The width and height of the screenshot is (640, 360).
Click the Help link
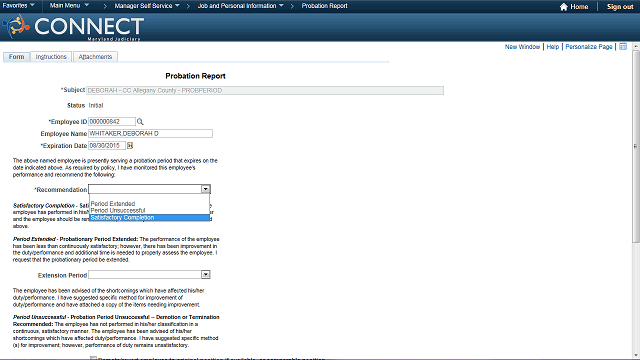(553, 47)
